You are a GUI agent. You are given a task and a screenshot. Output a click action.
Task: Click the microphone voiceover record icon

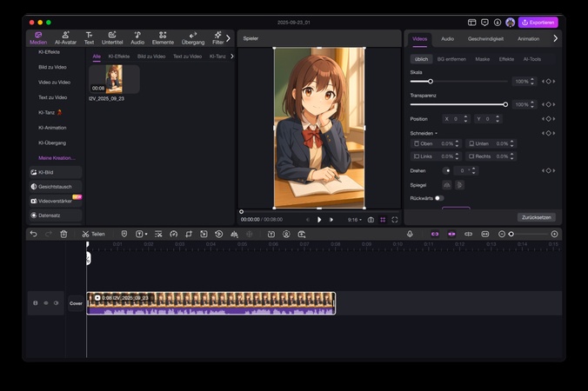(x=410, y=234)
